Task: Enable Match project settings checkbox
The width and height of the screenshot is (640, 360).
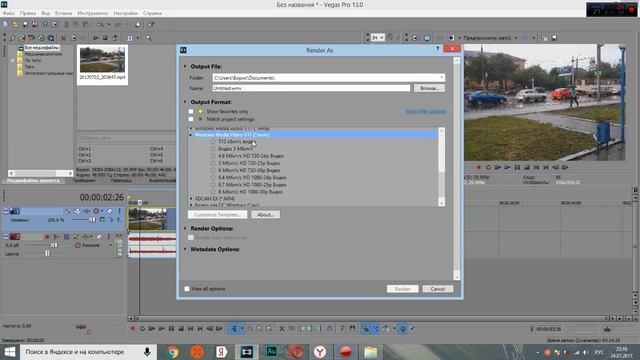Action: [191, 119]
